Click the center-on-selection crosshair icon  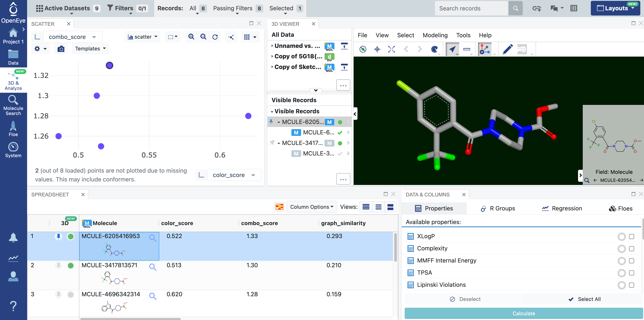point(377,49)
